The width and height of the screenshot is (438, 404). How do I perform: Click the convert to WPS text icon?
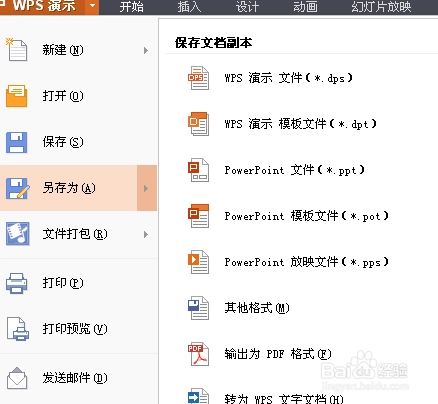[198, 396]
